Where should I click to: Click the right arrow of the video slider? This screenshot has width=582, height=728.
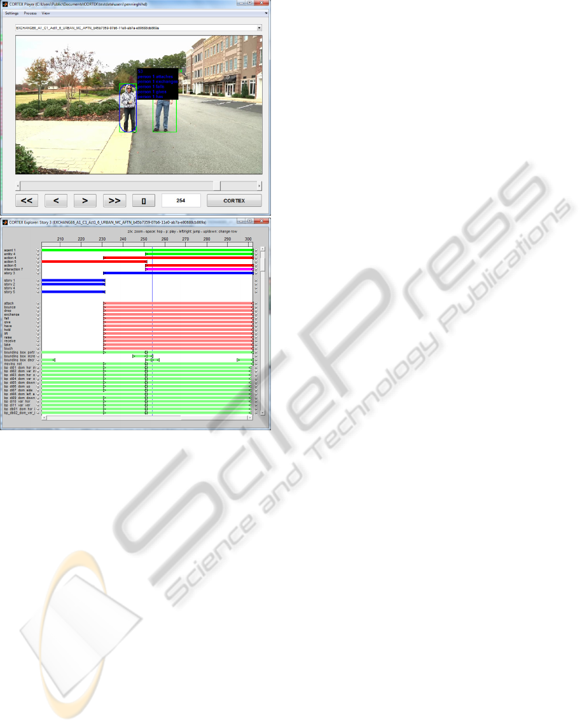pos(259,185)
